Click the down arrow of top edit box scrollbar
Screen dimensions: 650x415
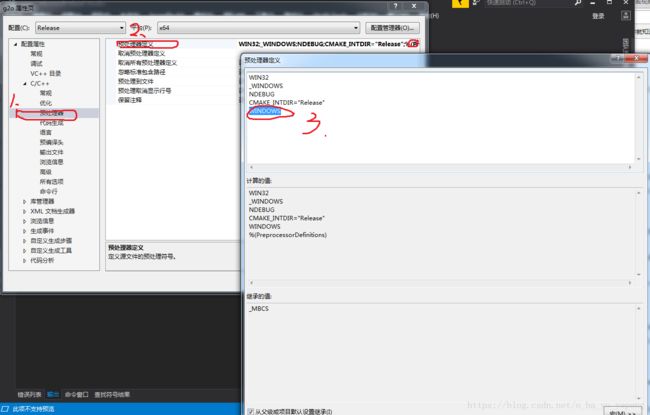tap(638, 159)
